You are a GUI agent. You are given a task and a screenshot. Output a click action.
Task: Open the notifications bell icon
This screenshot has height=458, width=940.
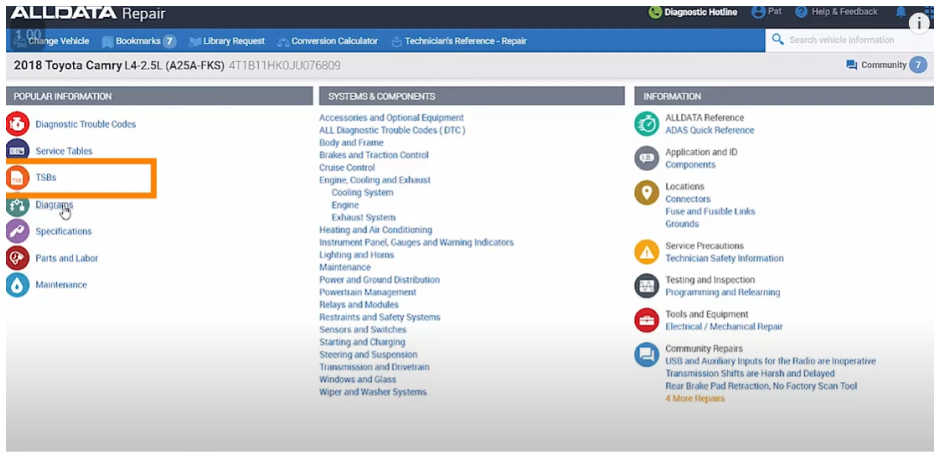click(x=900, y=12)
